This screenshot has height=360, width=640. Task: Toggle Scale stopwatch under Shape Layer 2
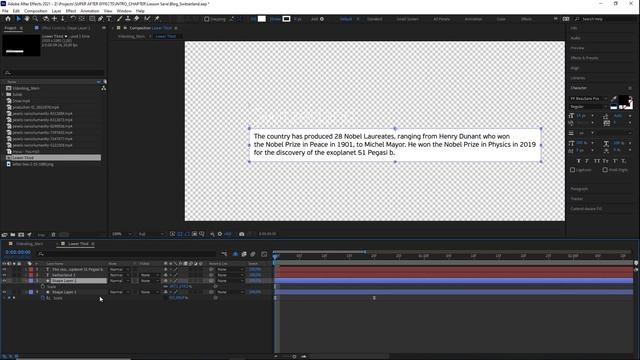[x=43, y=287]
